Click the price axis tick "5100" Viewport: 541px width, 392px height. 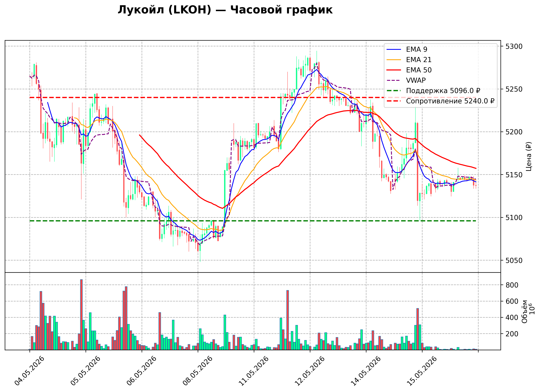(x=514, y=218)
